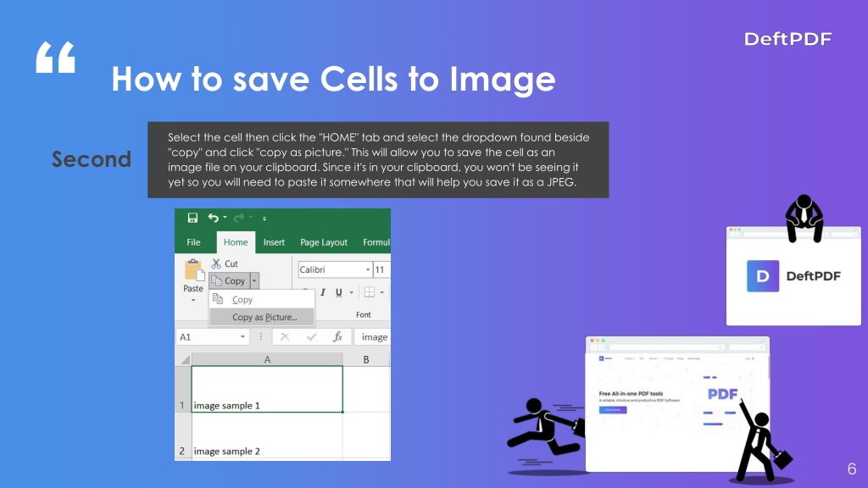Select column B header
The image size is (868, 488).
click(366, 359)
